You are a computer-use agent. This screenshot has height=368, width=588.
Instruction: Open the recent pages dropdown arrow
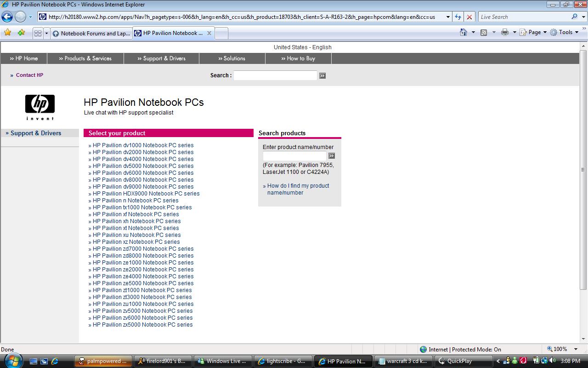click(30, 17)
